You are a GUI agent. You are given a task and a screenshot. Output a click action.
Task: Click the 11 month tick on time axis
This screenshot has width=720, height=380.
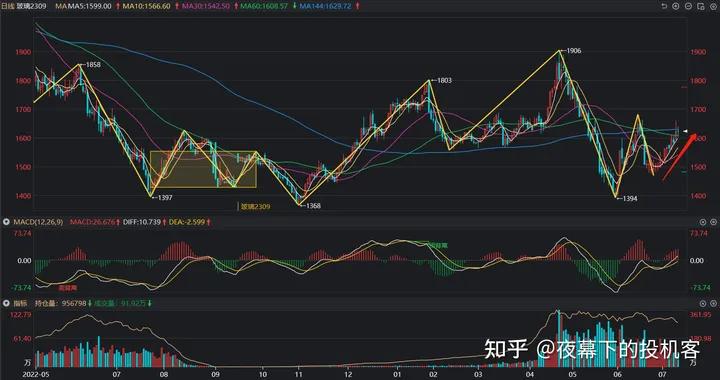tap(299, 375)
